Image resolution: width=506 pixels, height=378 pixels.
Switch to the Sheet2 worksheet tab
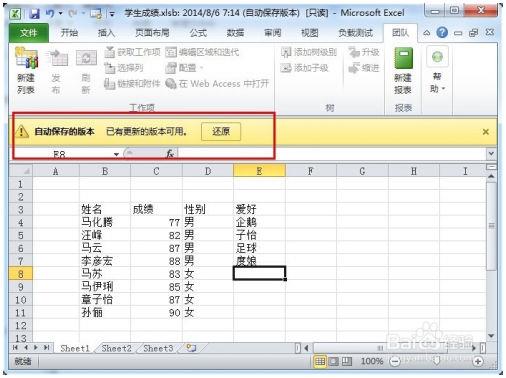(x=116, y=348)
